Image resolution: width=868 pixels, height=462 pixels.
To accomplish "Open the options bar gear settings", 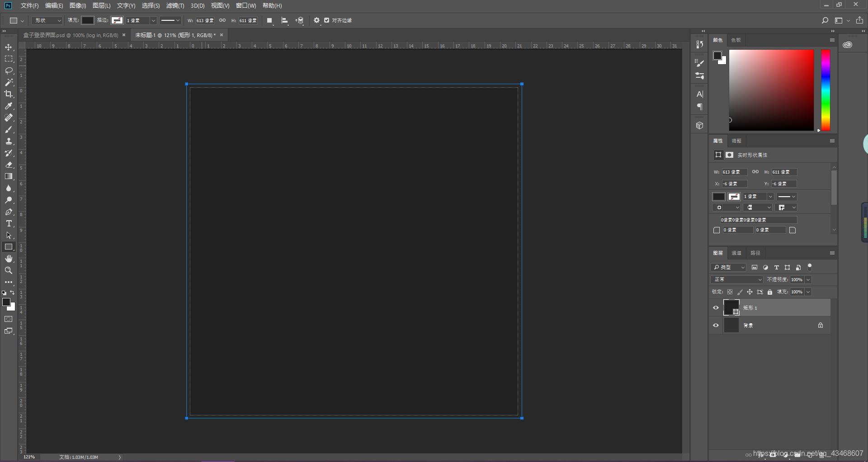I will [317, 20].
